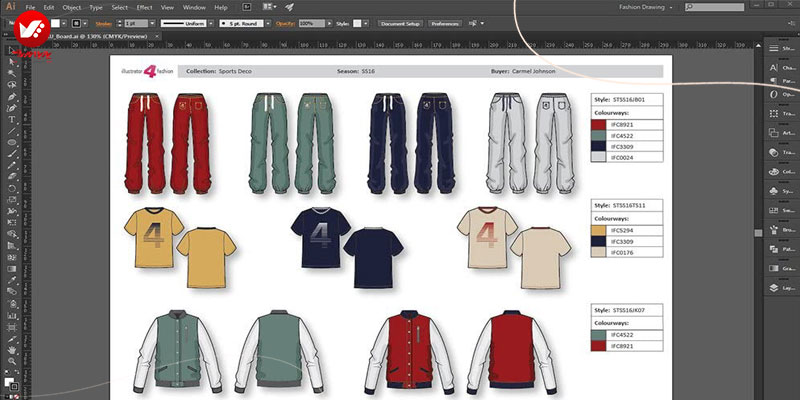Click the IFC8921 red swatch under STSS16JB01
The width and height of the screenshot is (800, 400).
point(598,124)
